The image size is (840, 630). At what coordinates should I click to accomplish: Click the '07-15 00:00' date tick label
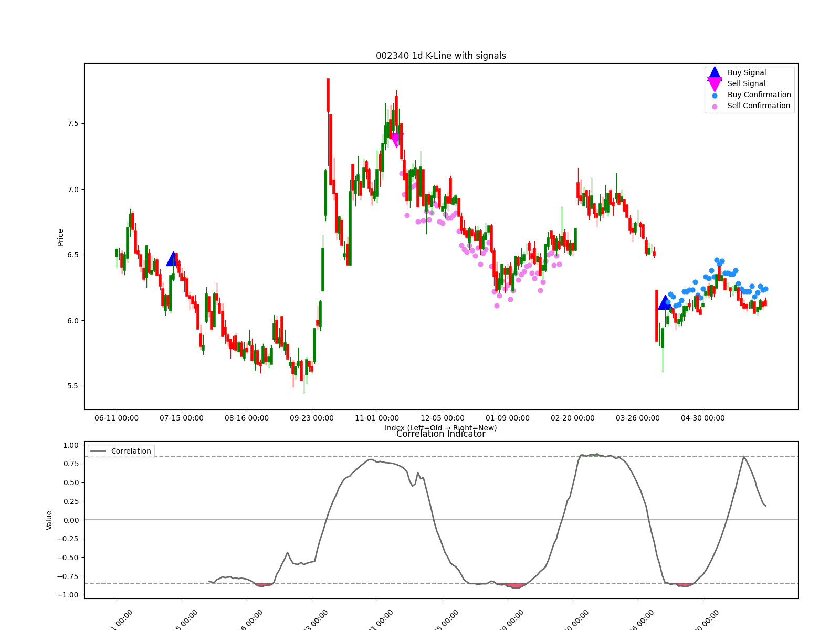tap(182, 418)
